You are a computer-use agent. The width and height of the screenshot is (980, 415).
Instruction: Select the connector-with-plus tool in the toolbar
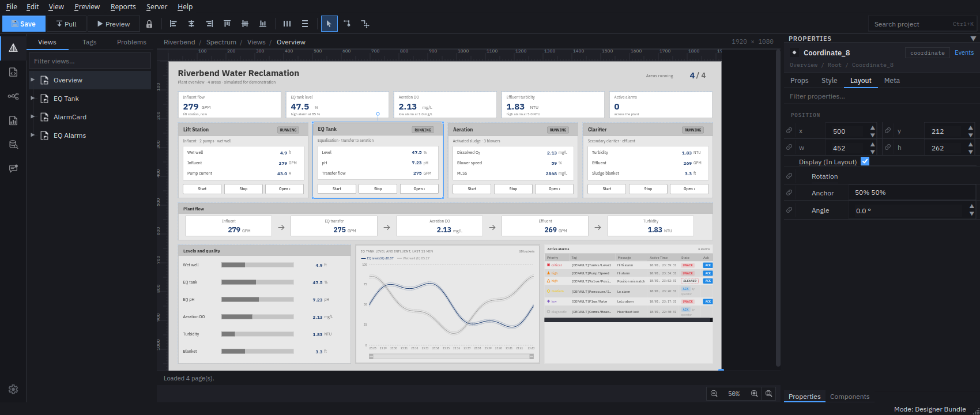click(365, 24)
